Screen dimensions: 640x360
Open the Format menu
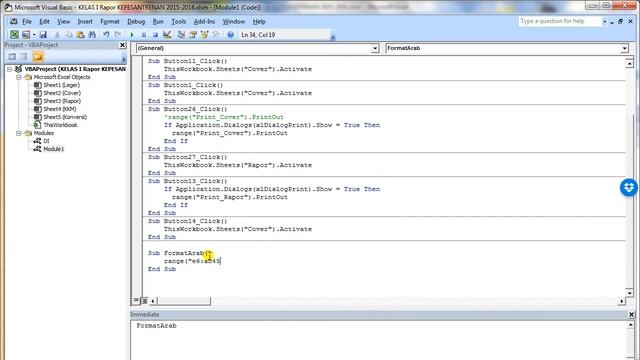(110, 22)
